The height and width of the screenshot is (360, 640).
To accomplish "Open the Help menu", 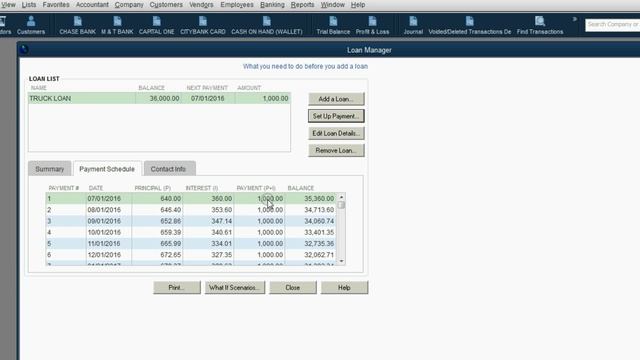I will coord(358,5).
